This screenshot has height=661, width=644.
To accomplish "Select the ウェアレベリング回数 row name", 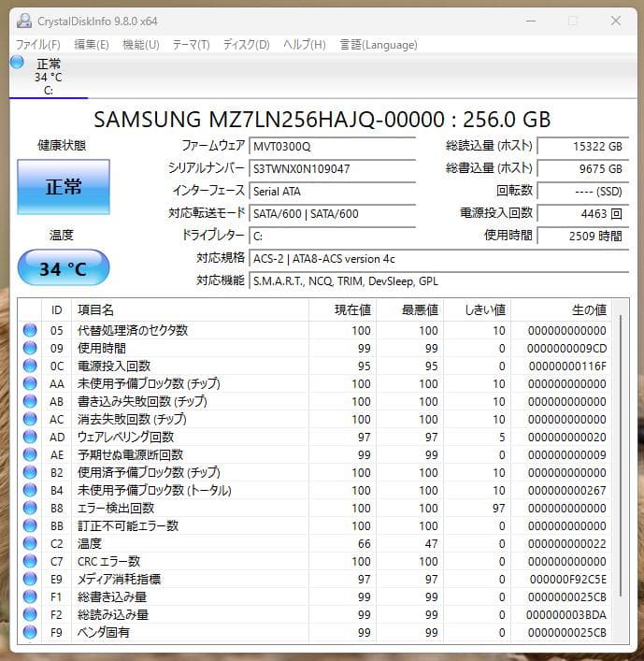I will pos(125,437).
